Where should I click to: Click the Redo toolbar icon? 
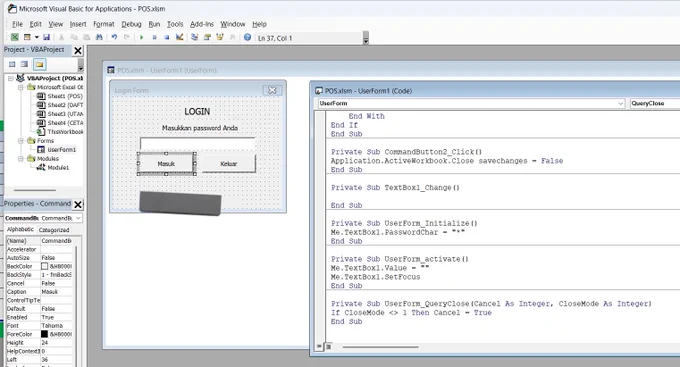tap(127, 38)
